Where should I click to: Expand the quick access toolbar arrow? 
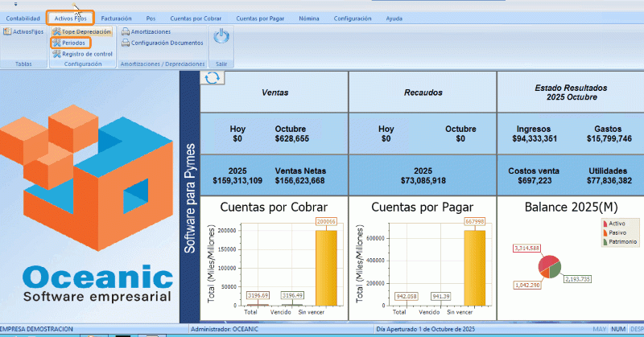(x=15, y=4)
